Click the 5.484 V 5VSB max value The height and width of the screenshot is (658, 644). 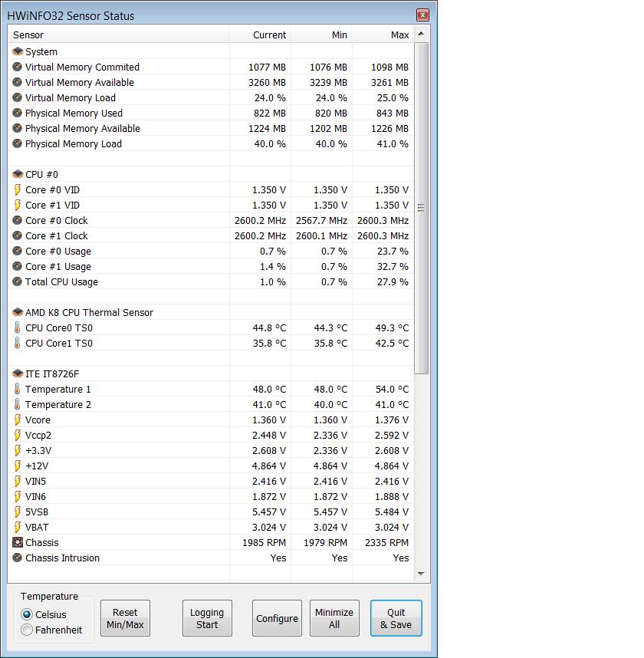392,512
